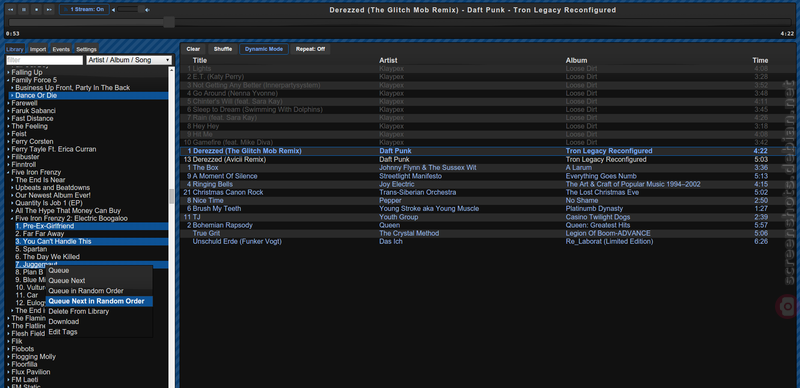Viewport: 800px width, 388px height.
Task: Pause the current song
Action: pyautogui.click(x=23, y=10)
